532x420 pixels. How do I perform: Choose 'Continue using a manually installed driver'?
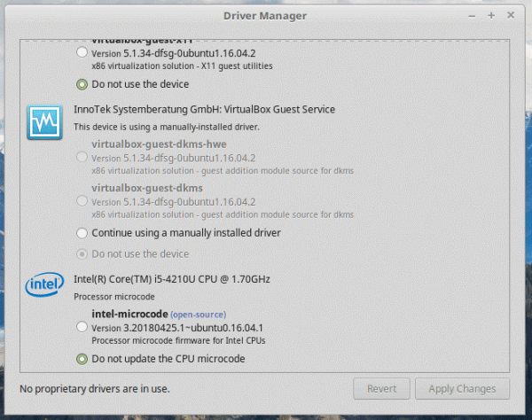(82, 233)
